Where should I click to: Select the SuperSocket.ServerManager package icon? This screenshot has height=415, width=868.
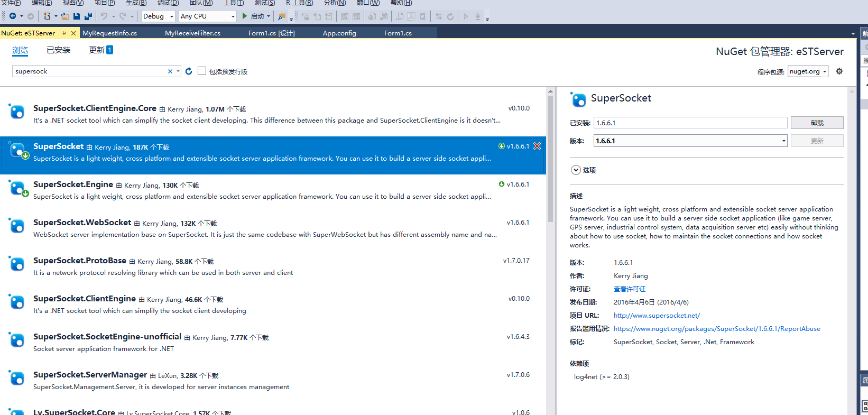pyautogui.click(x=17, y=378)
